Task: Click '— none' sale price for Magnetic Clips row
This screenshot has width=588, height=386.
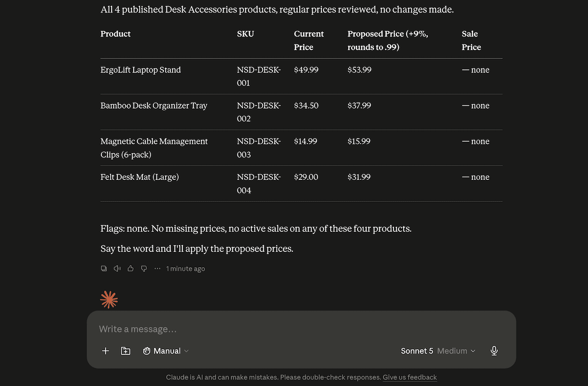Action: (476, 141)
